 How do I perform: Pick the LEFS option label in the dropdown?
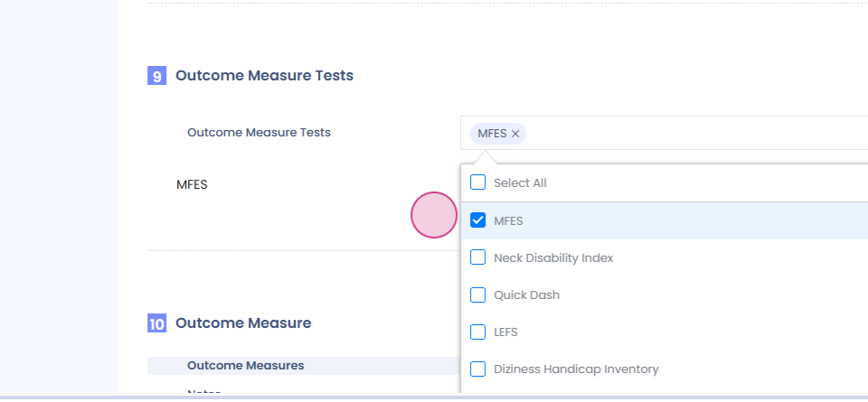point(505,332)
